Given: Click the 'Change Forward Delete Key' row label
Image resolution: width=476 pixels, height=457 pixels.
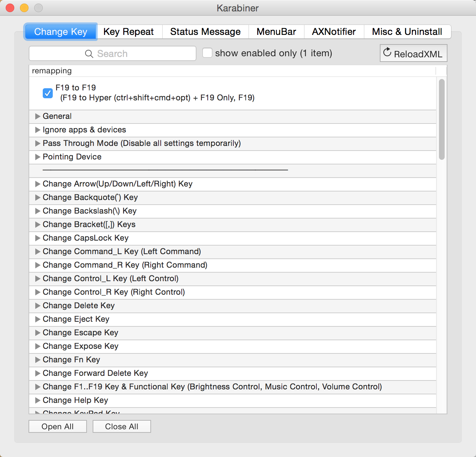Looking at the screenshot, I should 95,373.
